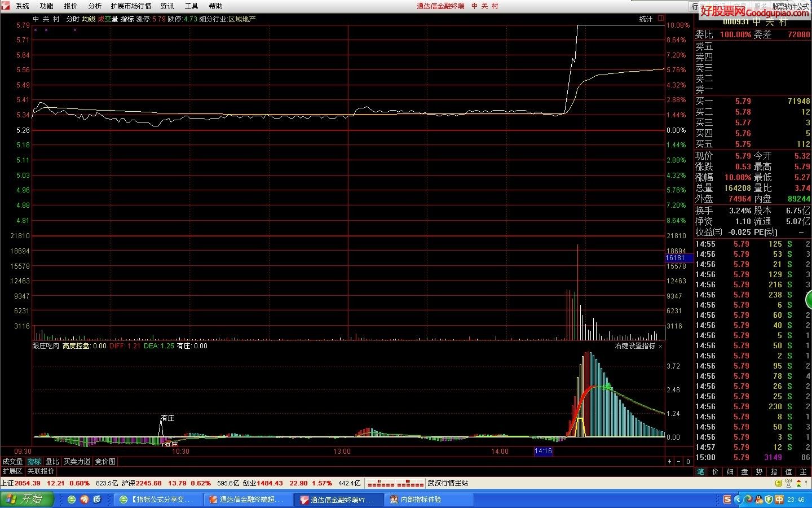Screen dimensions: 812x508
Task: Click the yellow up-arrow status bar icon
Action: (x=778, y=484)
